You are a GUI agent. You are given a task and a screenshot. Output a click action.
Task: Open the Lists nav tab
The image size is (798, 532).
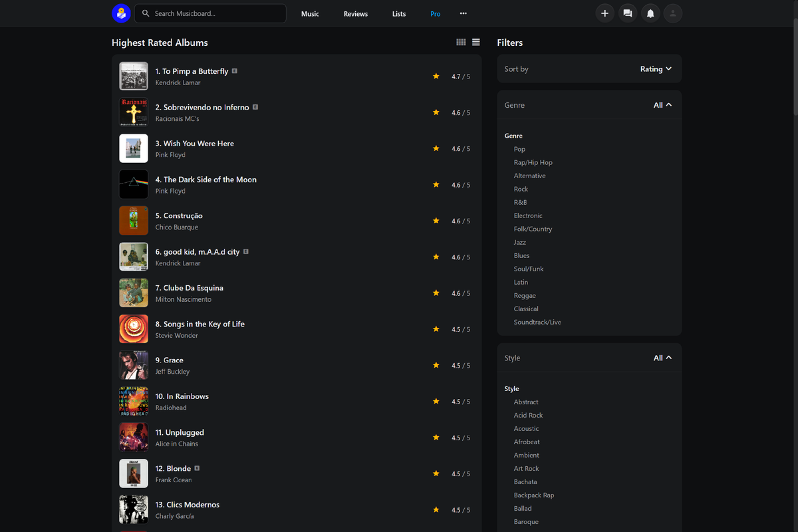click(399, 14)
